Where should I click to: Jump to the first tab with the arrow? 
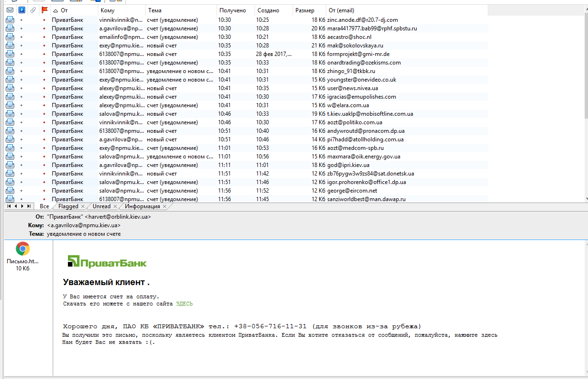(x=9, y=206)
